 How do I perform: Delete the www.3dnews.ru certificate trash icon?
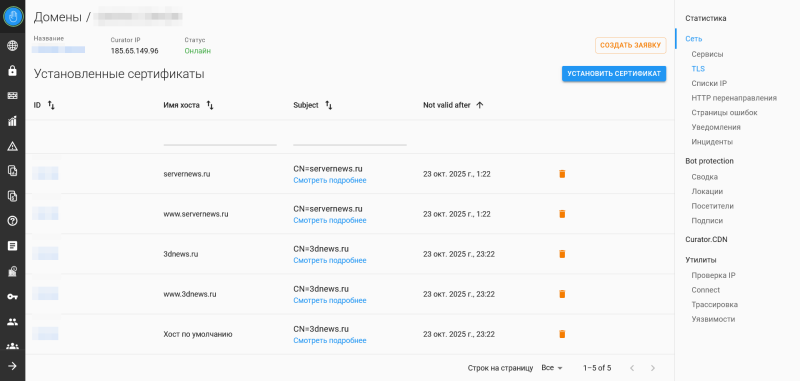562,294
